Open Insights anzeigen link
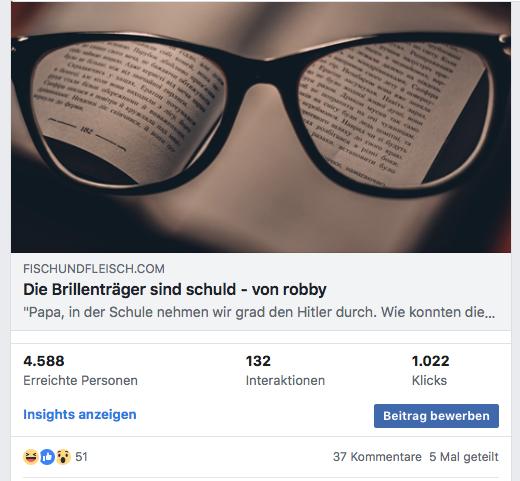This screenshot has width=520, height=481. coord(80,414)
